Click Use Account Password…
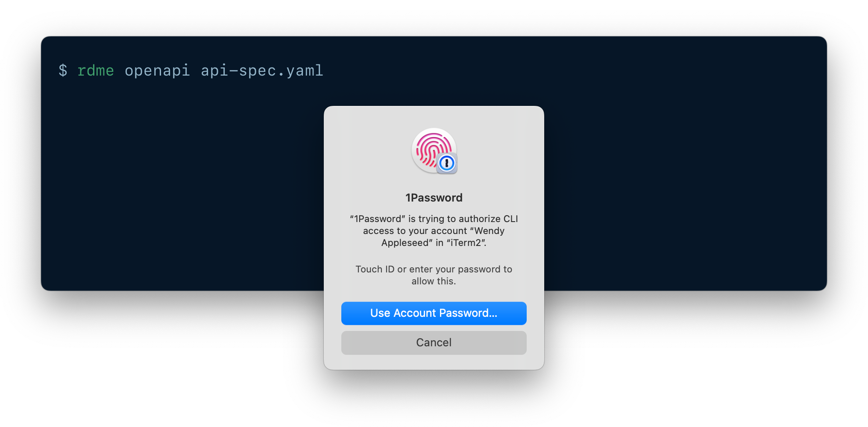This screenshot has height=427, width=868. (434, 313)
